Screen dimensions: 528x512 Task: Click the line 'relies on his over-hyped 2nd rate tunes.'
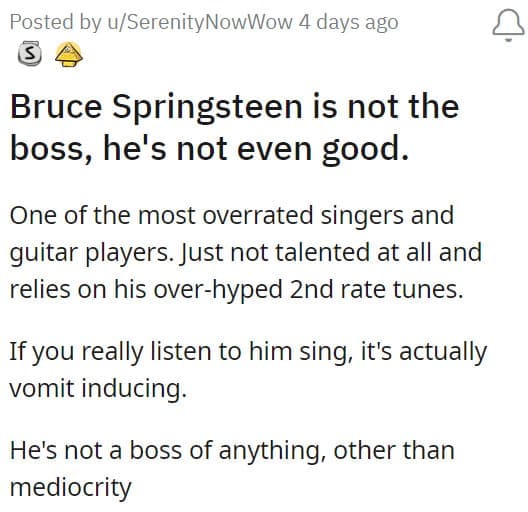click(x=236, y=289)
